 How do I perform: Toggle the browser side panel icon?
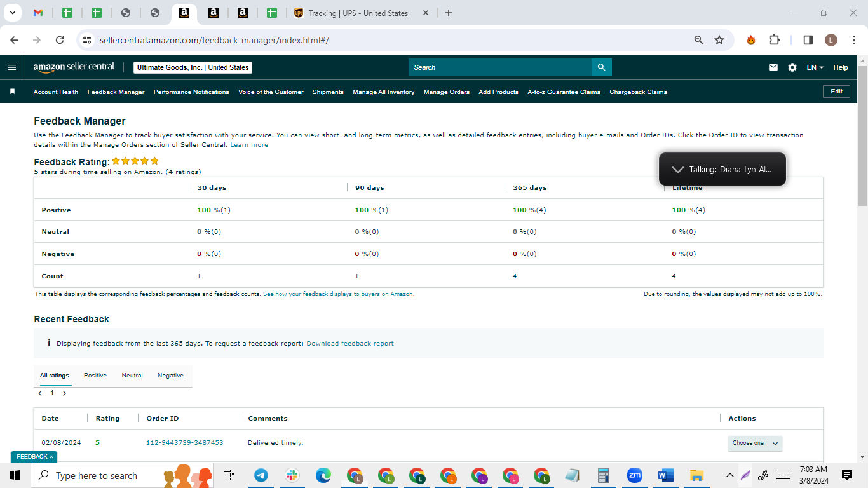808,39
